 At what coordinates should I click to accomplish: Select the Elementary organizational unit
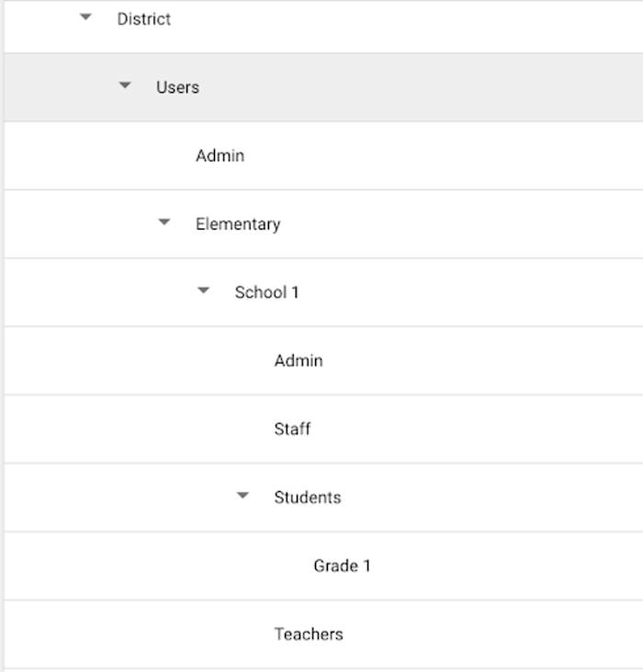[x=238, y=224]
